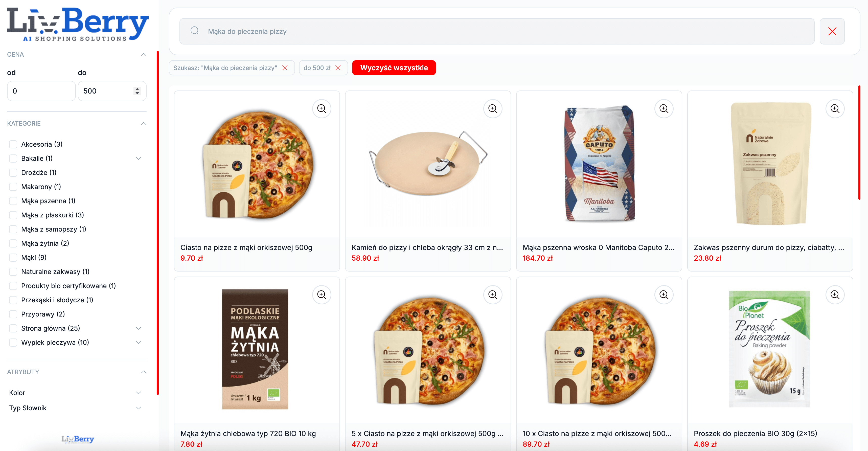Collapse the Kategorie section header

[144, 123]
